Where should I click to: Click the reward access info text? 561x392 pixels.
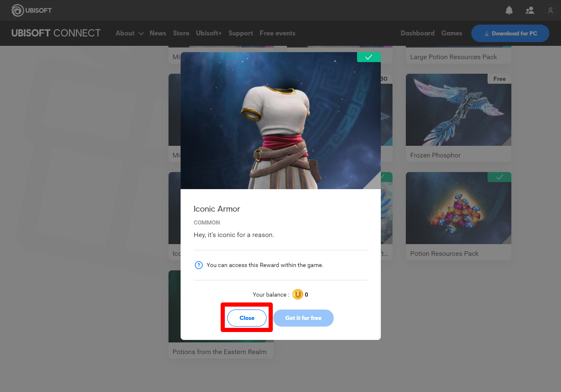click(265, 265)
